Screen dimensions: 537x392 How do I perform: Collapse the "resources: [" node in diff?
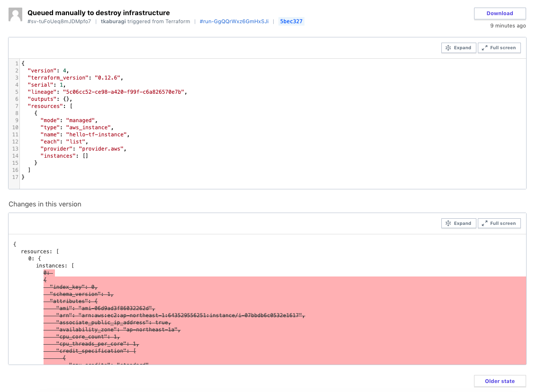[40, 251]
